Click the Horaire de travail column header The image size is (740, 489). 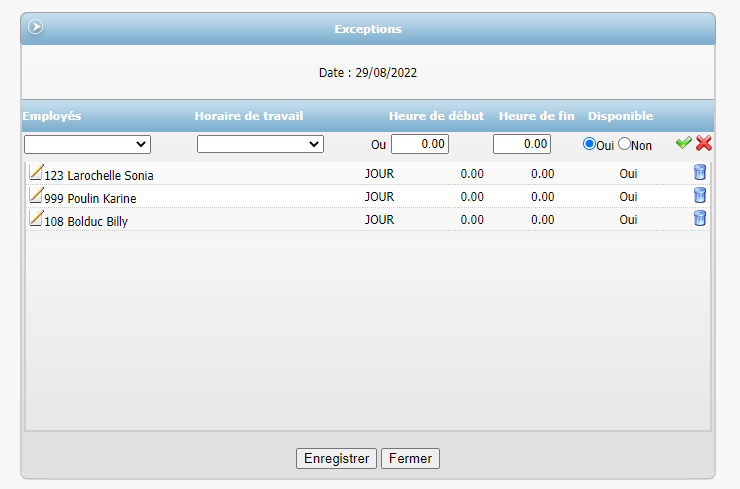click(249, 116)
